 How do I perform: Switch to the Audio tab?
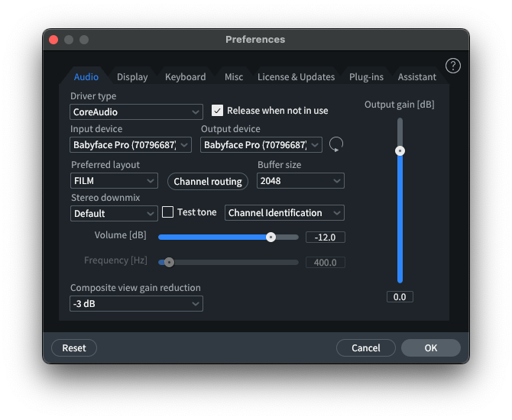(x=86, y=77)
